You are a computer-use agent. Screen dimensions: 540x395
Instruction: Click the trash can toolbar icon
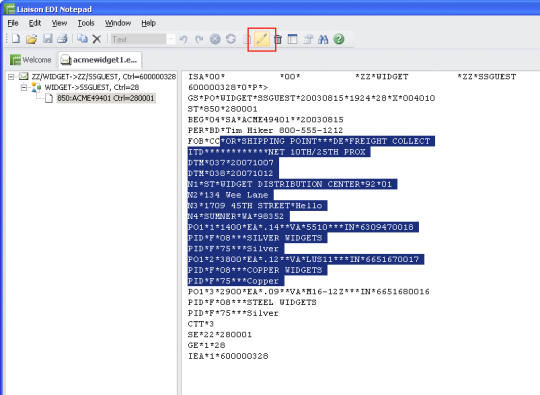click(x=278, y=39)
